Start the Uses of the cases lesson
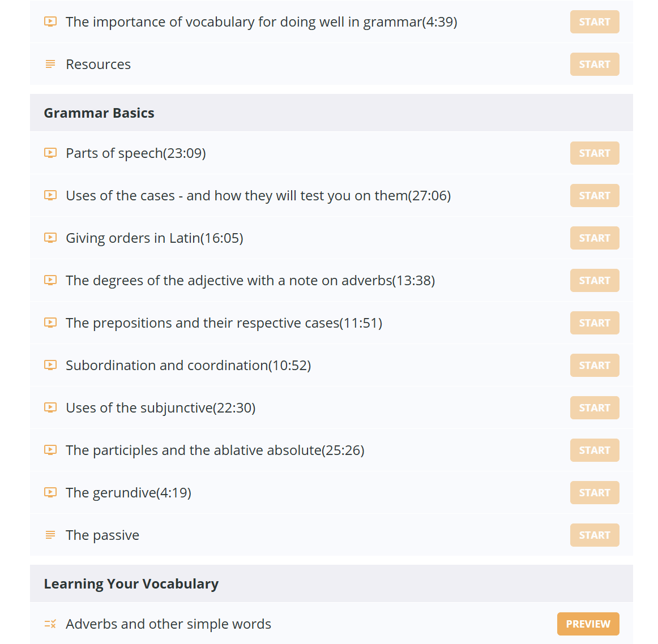Image resolution: width=658 pixels, height=644 pixels. click(594, 195)
